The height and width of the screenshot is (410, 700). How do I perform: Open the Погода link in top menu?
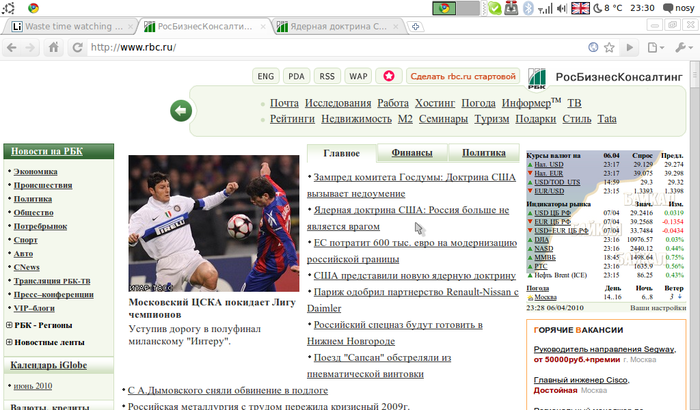[478, 103]
